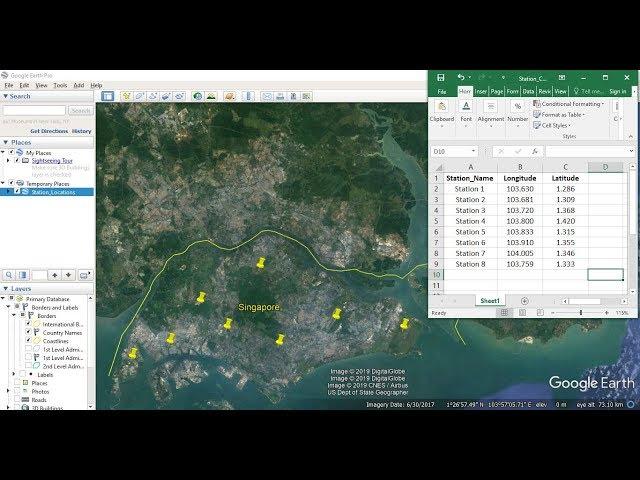This screenshot has width=640, height=480.
Task: Uncheck the Temporary Places checkbox
Action: pos(12,183)
